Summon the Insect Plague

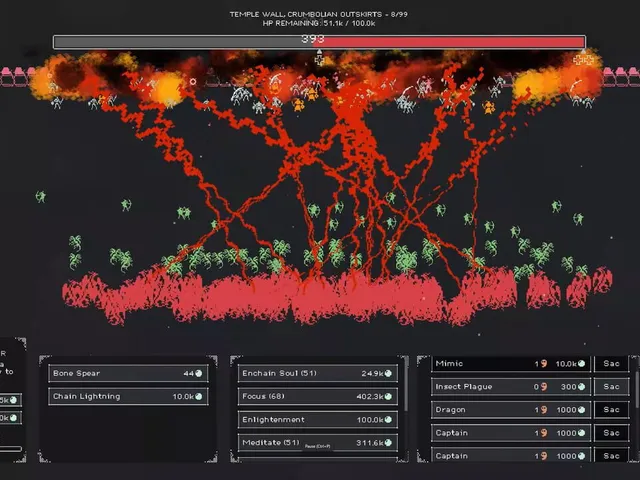511,387
